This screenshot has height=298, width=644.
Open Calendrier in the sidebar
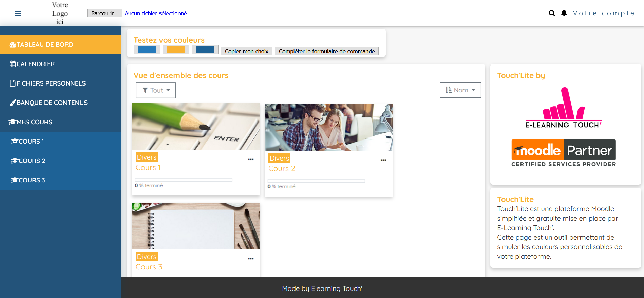60,64
